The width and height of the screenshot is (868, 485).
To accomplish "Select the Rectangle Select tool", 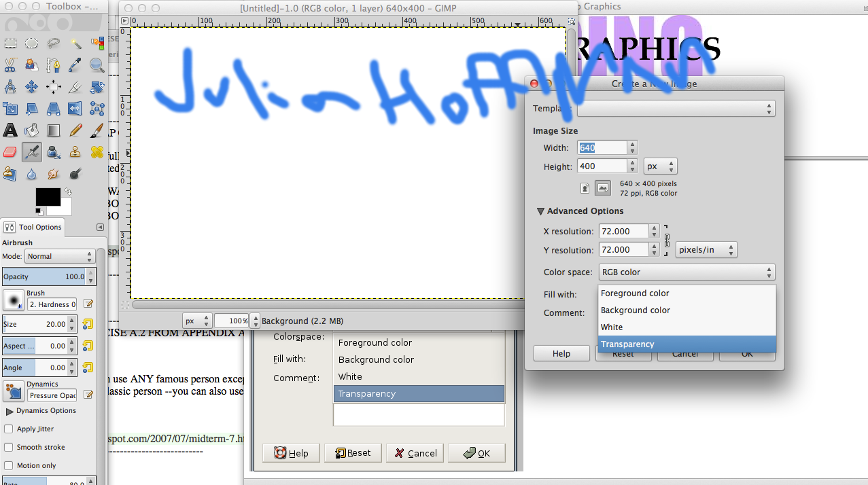I will (x=10, y=43).
